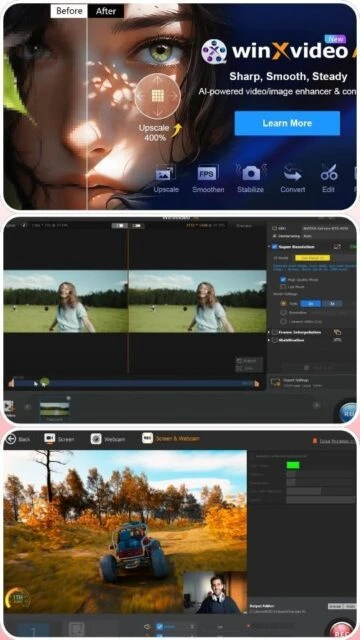Screen dimensions: 360x640
Task: Click the RUN button
Action: coord(348,413)
